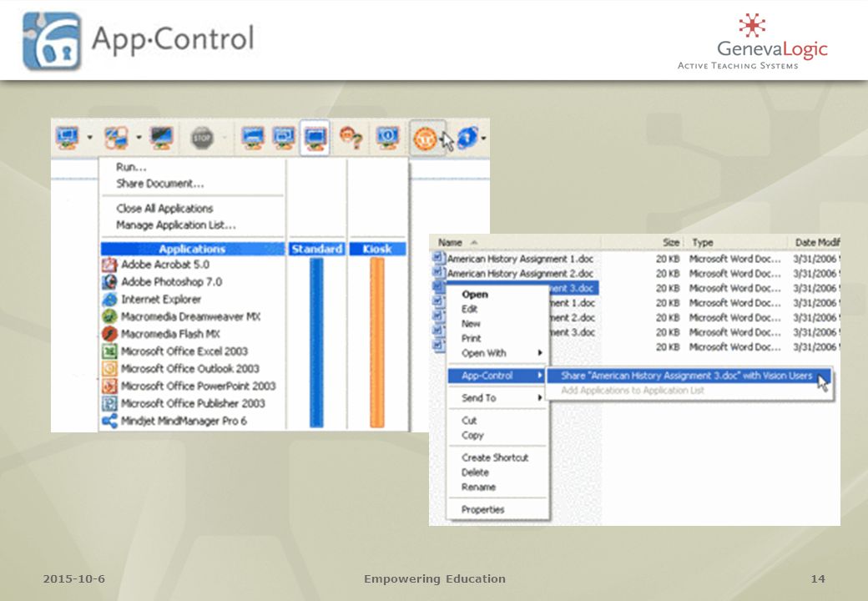Screen dimensions: 868x601
Task: Click Share American History Assignment 3.doc with Vision Users
Action: (689, 376)
